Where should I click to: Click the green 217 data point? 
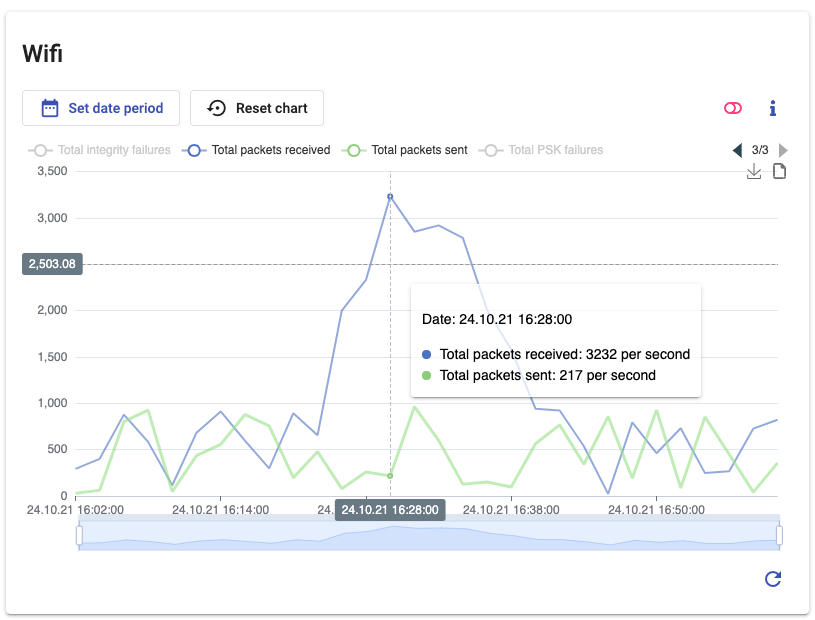click(390, 476)
